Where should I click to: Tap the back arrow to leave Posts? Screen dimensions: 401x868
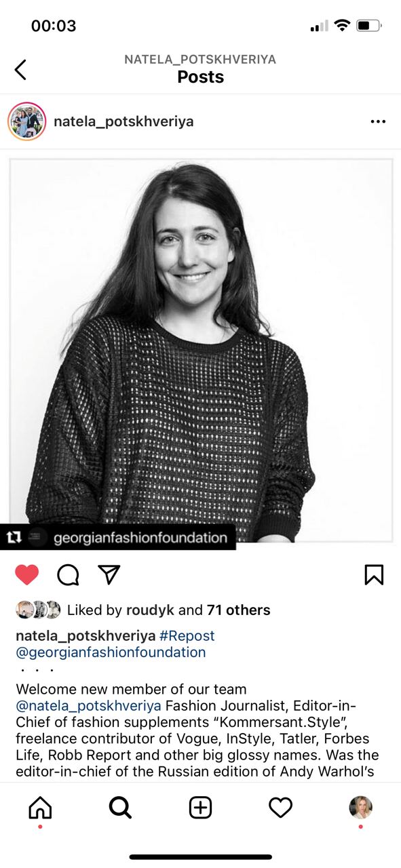click(x=21, y=68)
